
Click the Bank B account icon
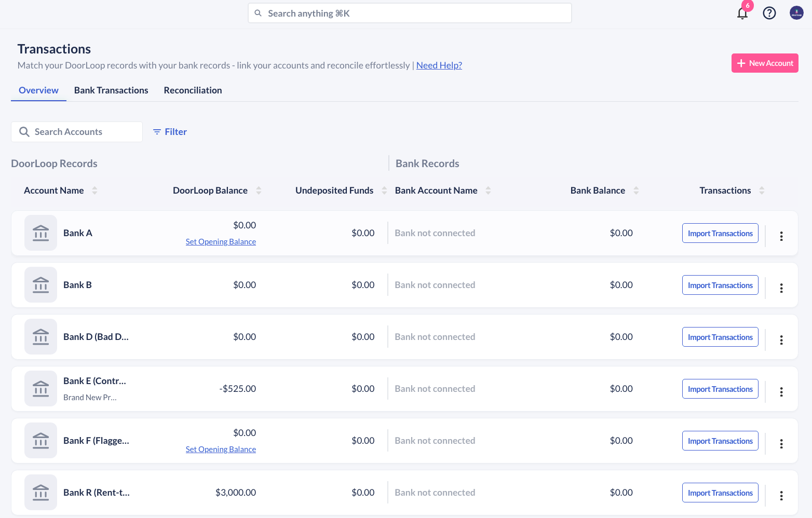click(40, 285)
